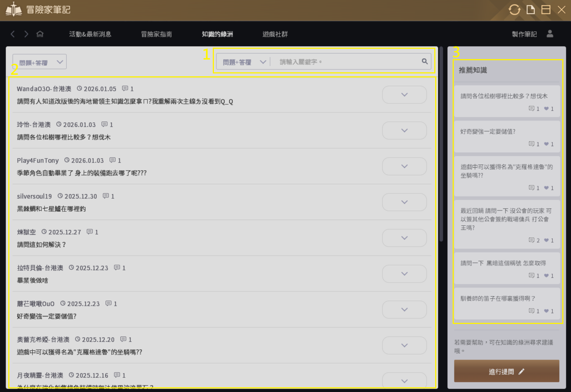Screen dimensions: 571x392
Task: Click the adventurer's notes book logo
Action: [14, 9]
